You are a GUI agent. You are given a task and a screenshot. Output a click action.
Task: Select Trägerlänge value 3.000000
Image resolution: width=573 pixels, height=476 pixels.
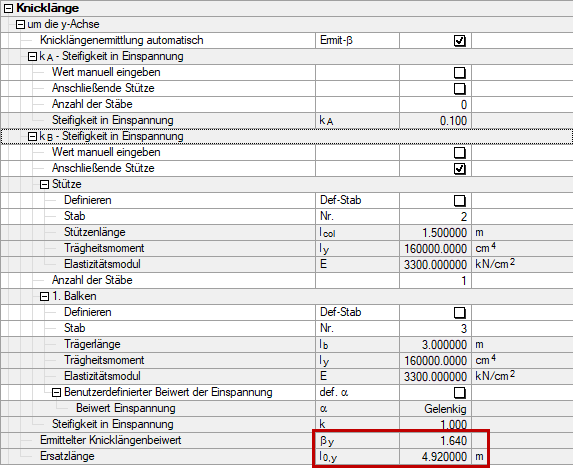click(x=435, y=344)
